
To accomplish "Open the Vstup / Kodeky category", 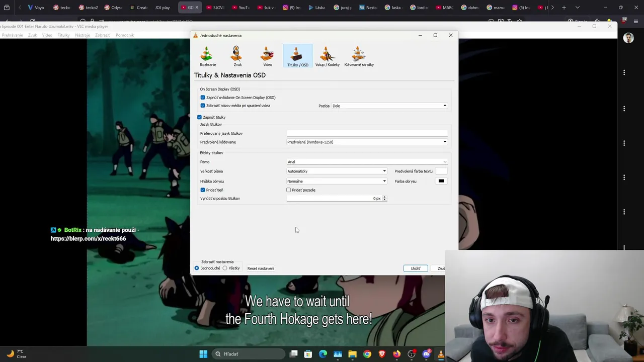I will click(x=327, y=56).
